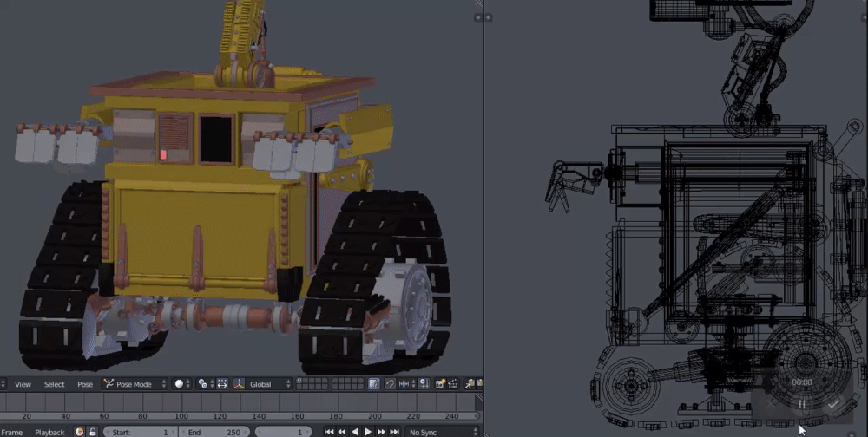The image size is (868, 437).
Task: Open the viewport shading sphere dropdown
Action: [182, 384]
